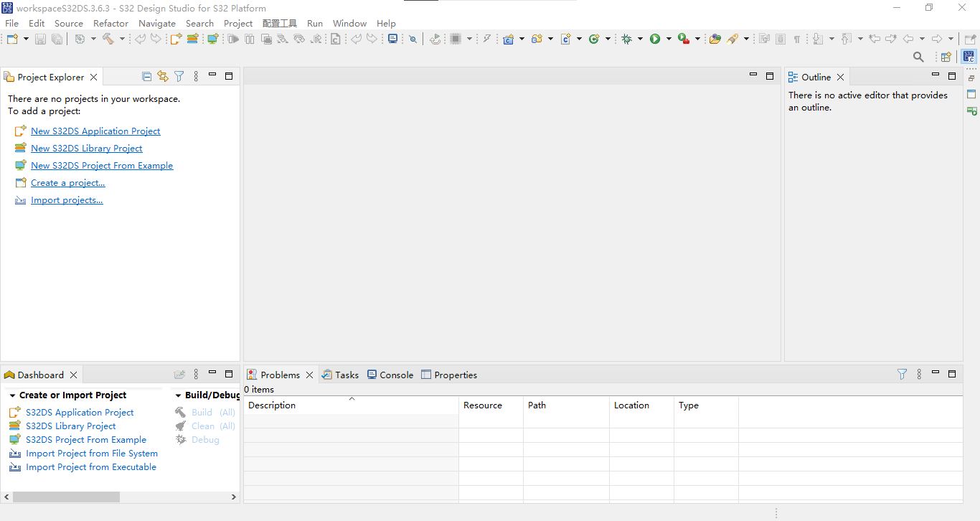Toggle Link with Editor in Project Explorer

click(x=163, y=76)
